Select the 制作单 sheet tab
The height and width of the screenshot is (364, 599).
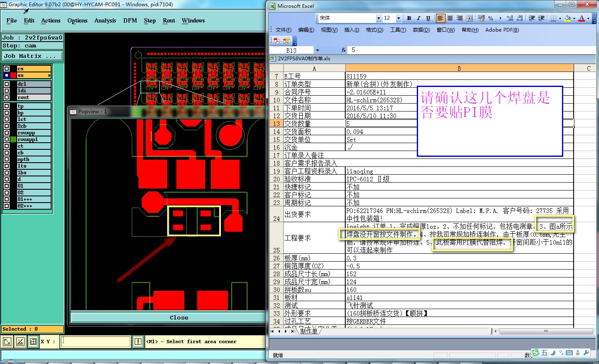point(309,331)
